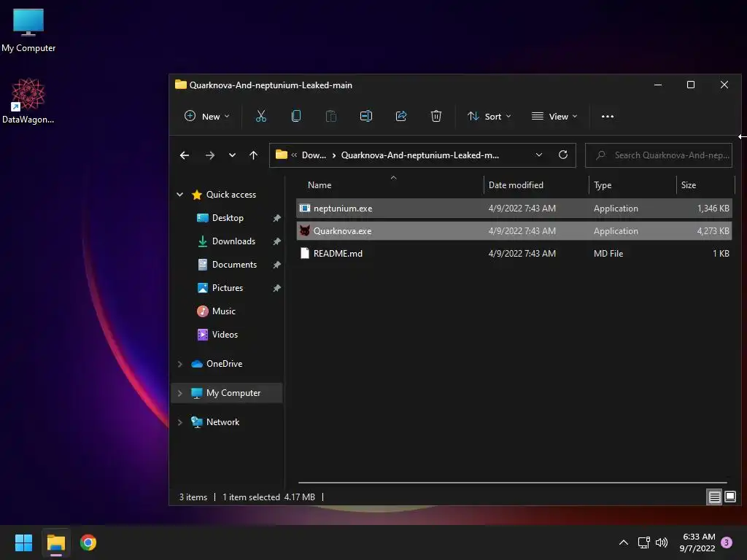The image size is (747, 560).
Task: Open the volume speaker tray icon
Action: [662, 542]
